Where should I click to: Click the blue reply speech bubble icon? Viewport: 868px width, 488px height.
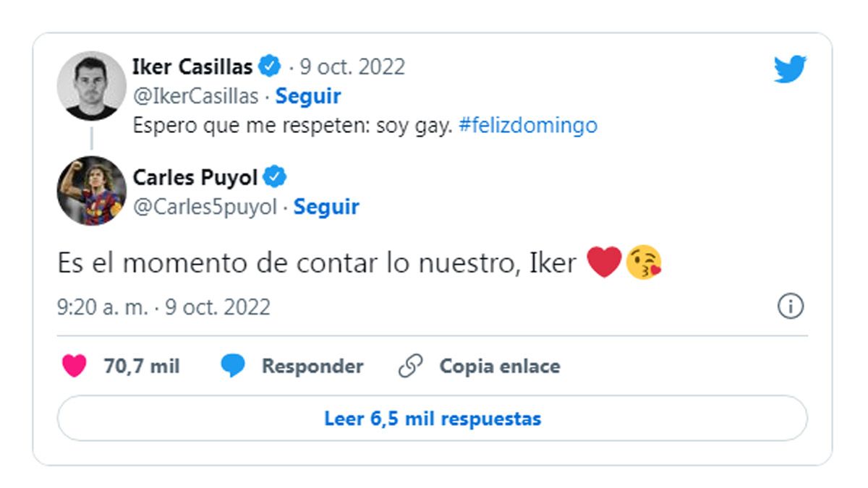233,367
